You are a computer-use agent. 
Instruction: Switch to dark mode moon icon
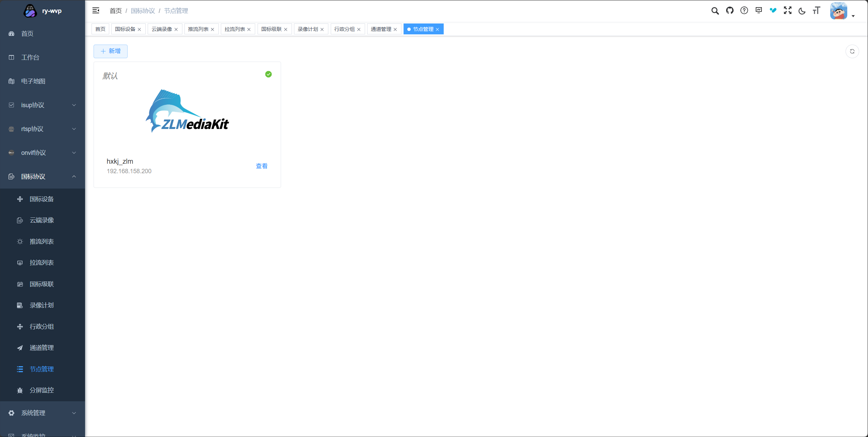802,11
